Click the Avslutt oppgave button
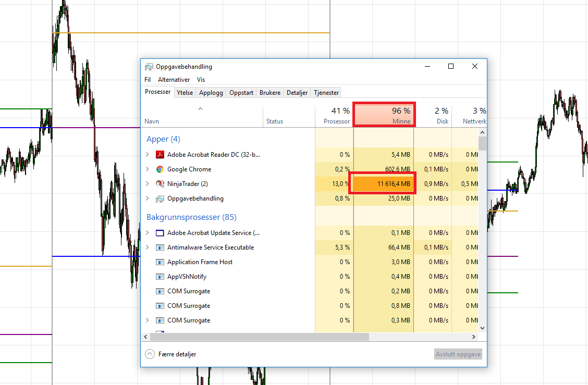The width and height of the screenshot is (588, 385). click(458, 354)
